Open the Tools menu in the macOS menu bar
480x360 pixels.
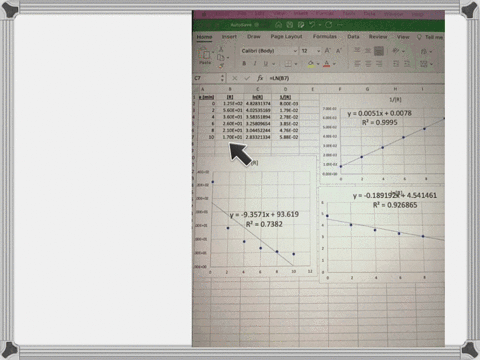(x=348, y=13)
